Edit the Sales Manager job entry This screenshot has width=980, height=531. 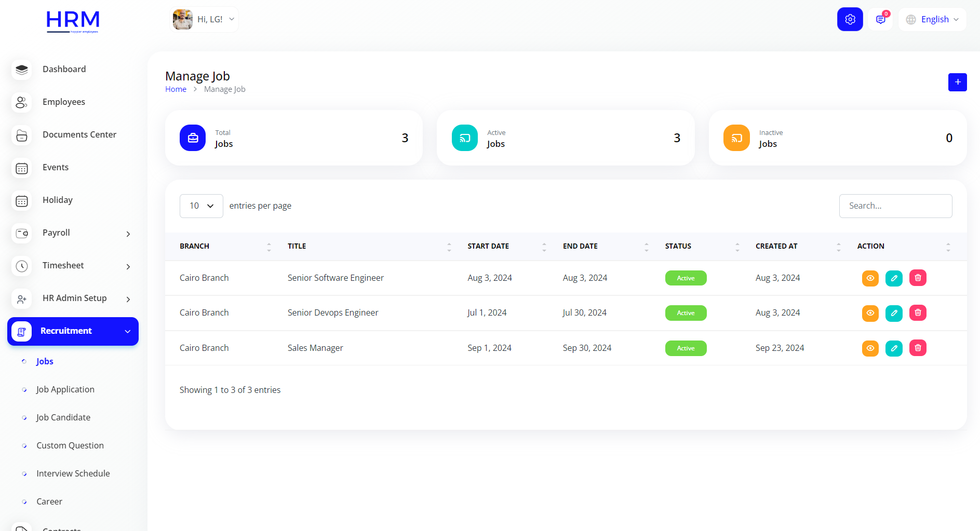894,348
